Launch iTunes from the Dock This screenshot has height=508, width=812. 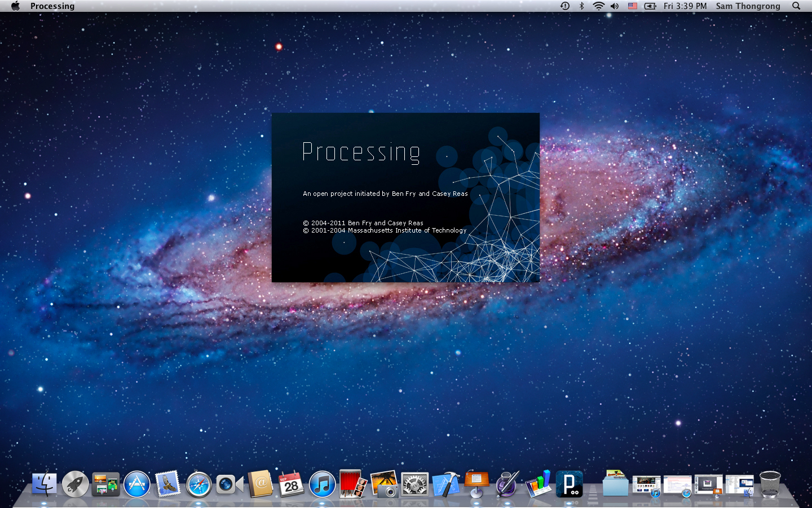tap(322, 484)
